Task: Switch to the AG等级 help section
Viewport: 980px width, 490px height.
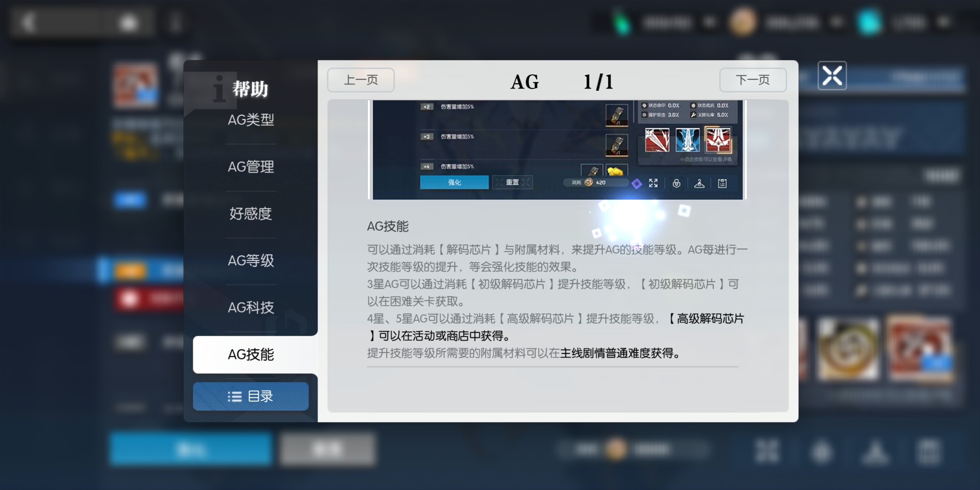Action: click(251, 260)
